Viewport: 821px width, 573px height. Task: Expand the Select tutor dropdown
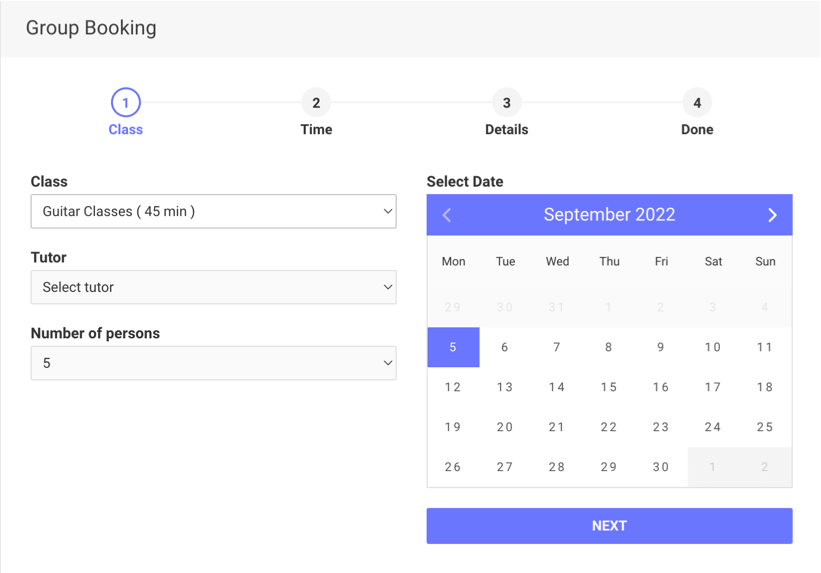(213, 287)
